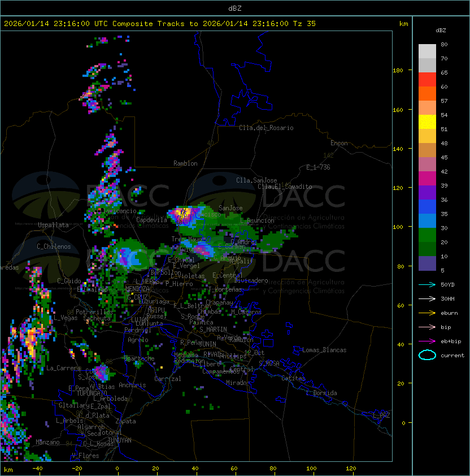The height and width of the screenshot is (476, 470).
Task: Click the 'Clla.del_Rosario' map label
Action: [x=266, y=128]
